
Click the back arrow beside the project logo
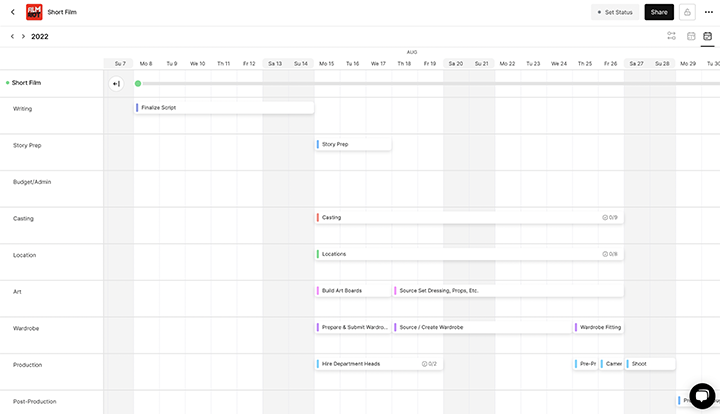pyautogui.click(x=9, y=12)
